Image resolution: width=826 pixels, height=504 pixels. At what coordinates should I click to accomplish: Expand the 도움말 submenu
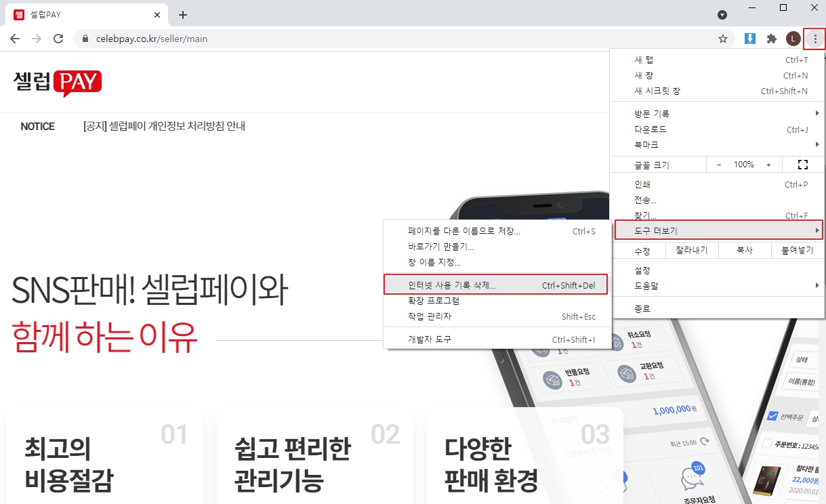coord(717,286)
